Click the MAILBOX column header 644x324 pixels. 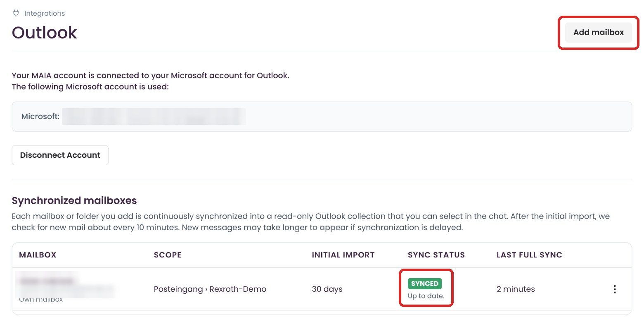point(38,255)
